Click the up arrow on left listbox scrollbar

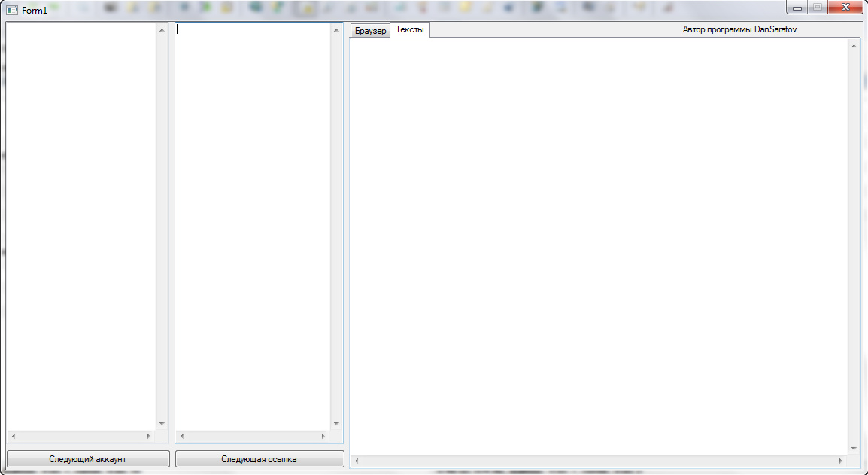(x=161, y=30)
